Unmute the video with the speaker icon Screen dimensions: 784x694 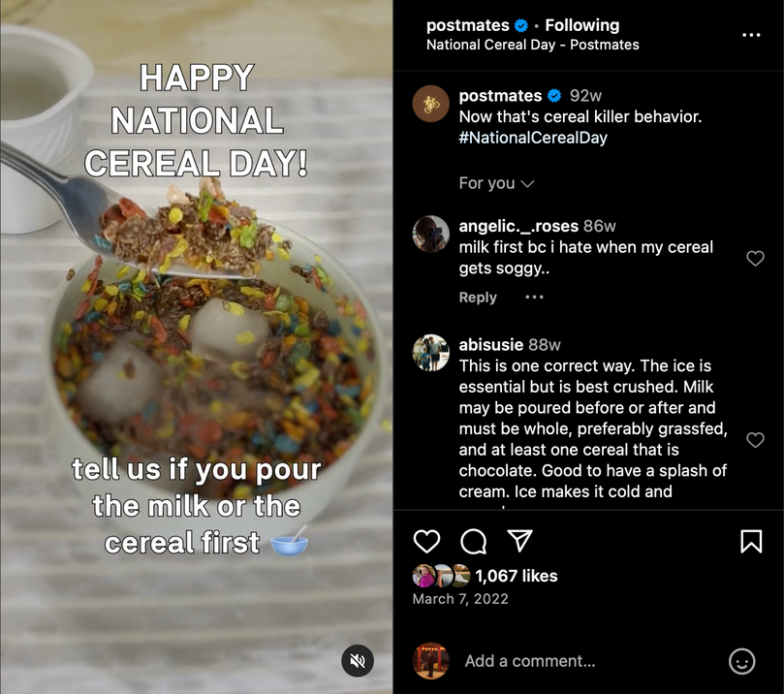[x=357, y=661]
